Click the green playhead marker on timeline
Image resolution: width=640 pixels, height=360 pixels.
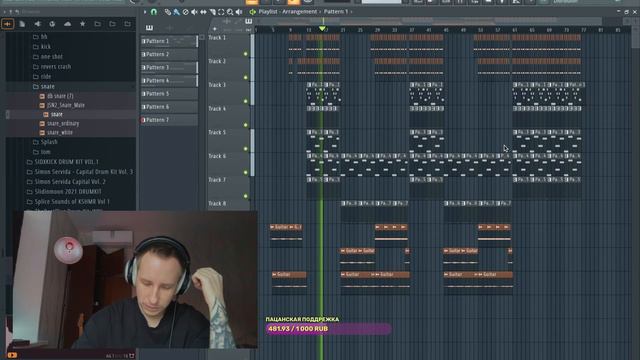pyautogui.click(x=322, y=29)
